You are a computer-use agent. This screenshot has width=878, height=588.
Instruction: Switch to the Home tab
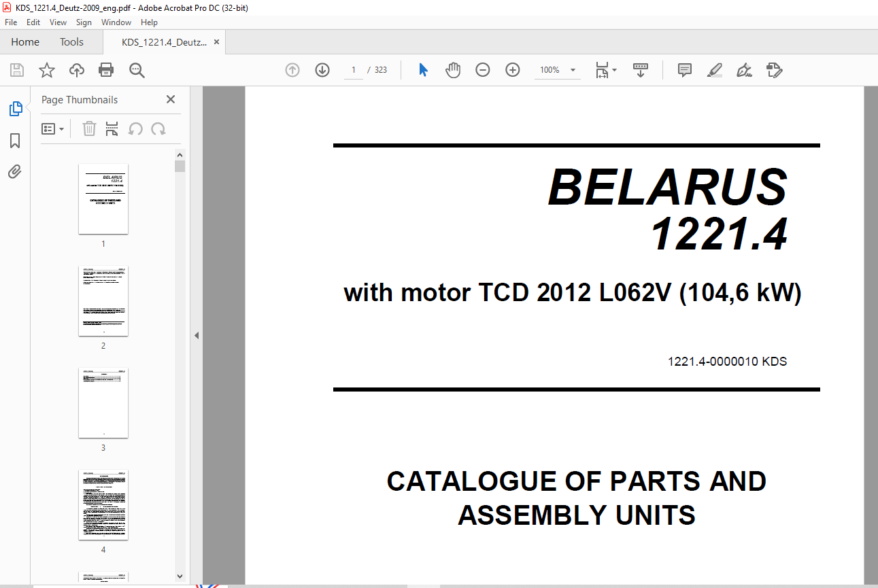(x=25, y=42)
